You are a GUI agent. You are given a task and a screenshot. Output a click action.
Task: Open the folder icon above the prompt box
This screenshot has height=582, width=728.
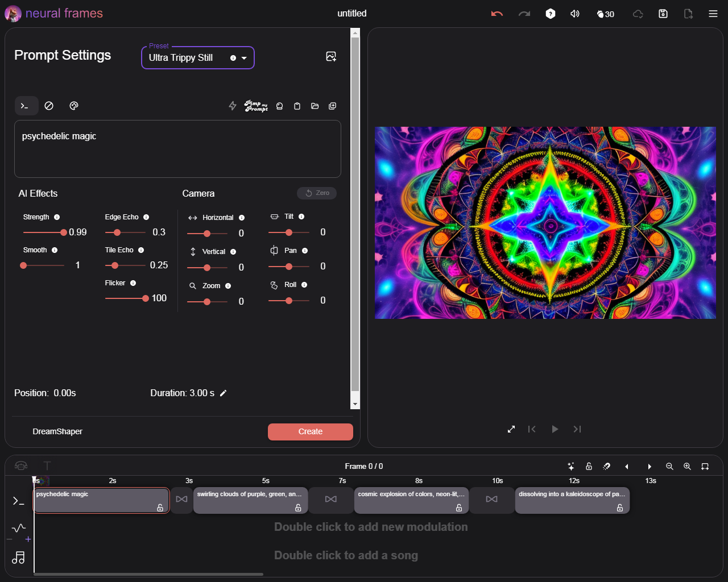pyautogui.click(x=315, y=106)
